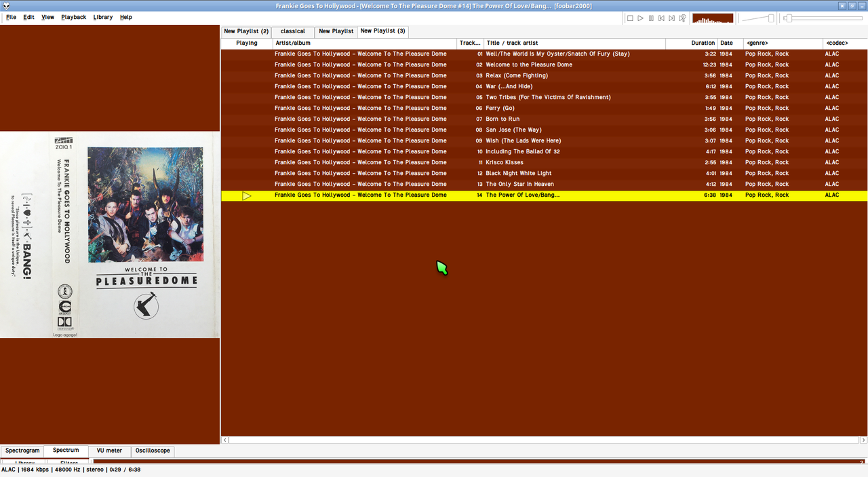Click the playlist horizontal scrollbar right arrow

point(863,440)
